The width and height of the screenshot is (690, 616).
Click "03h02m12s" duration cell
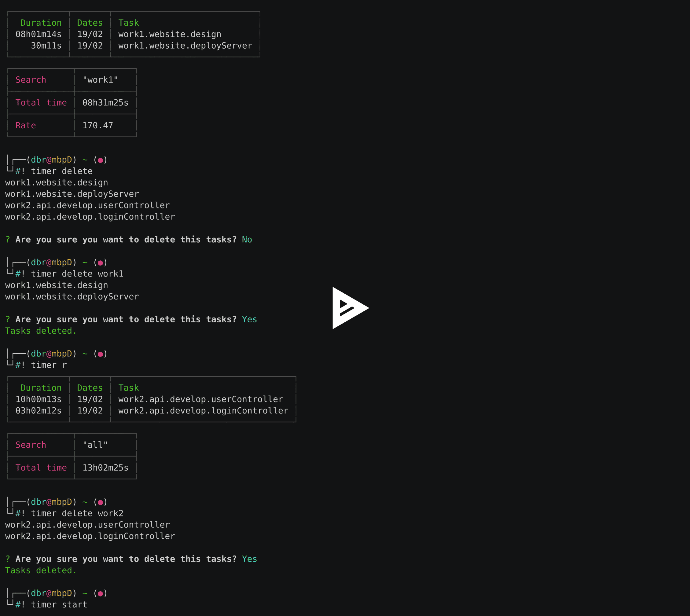39,411
